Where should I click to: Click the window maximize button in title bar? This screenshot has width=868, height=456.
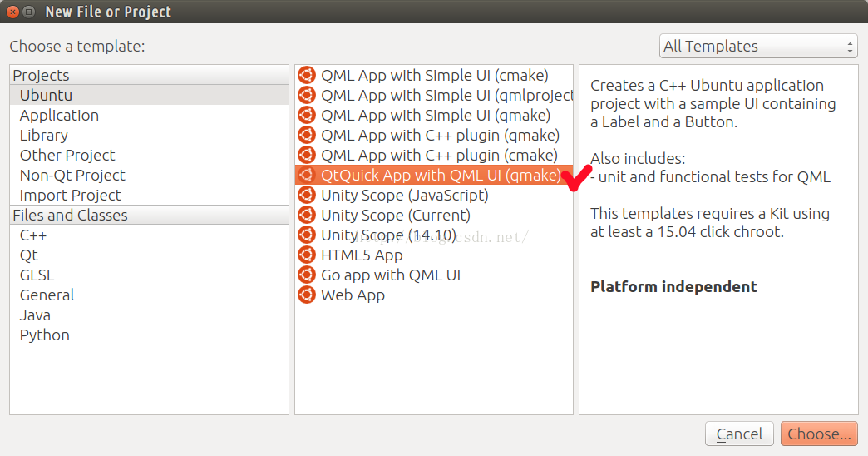[x=29, y=12]
